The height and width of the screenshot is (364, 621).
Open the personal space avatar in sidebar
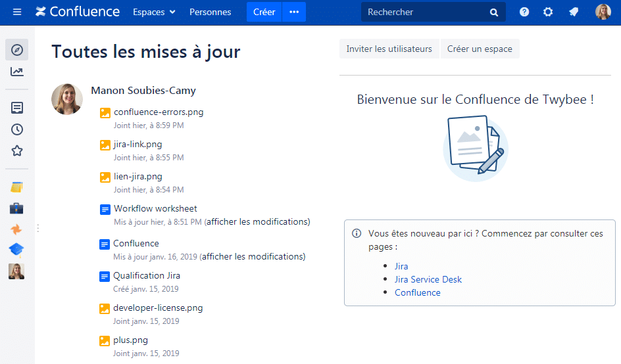(x=16, y=271)
